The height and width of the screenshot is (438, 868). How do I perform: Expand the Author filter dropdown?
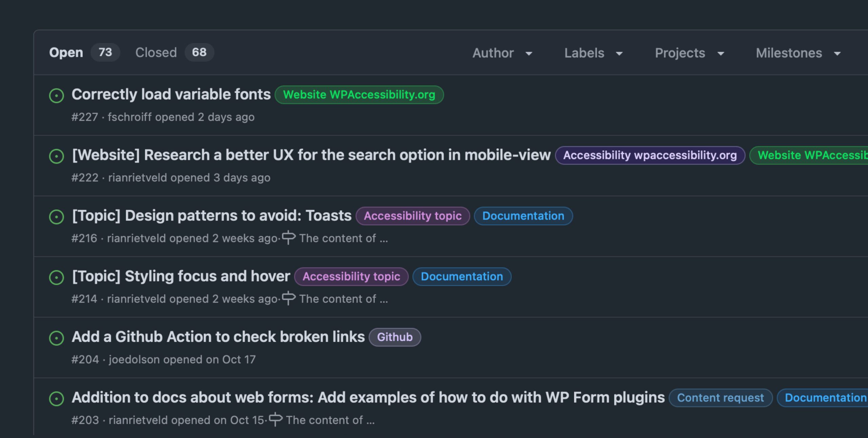(x=502, y=53)
